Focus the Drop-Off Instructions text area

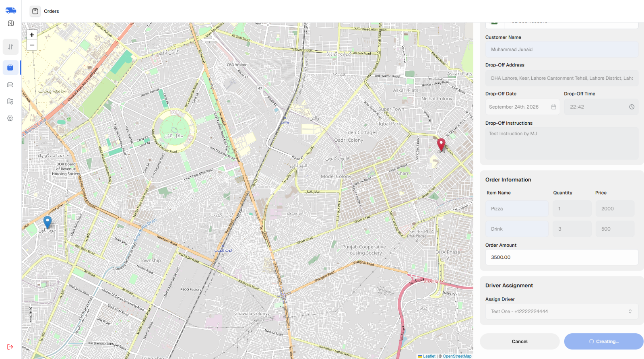[x=562, y=143]
